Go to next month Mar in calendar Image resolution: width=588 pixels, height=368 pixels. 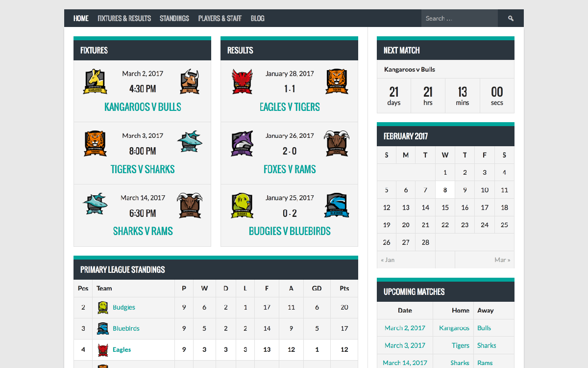coord(502,260)
